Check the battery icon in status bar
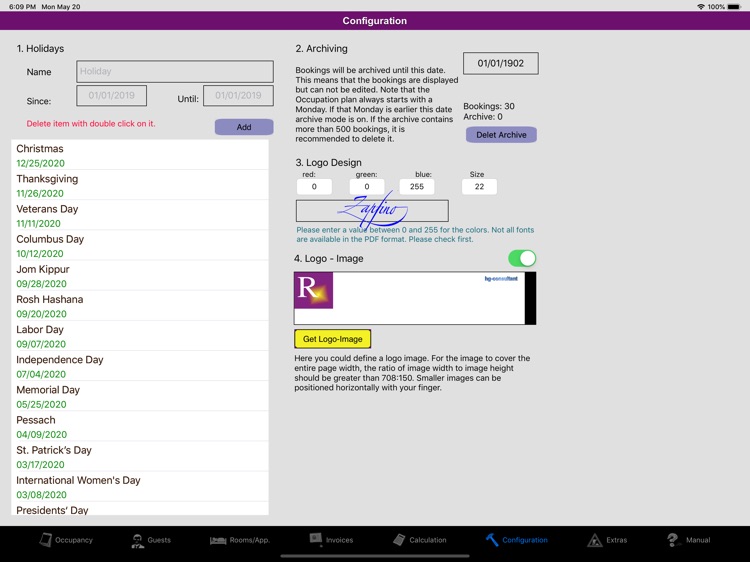750x562 pixels. click(734, 7)
